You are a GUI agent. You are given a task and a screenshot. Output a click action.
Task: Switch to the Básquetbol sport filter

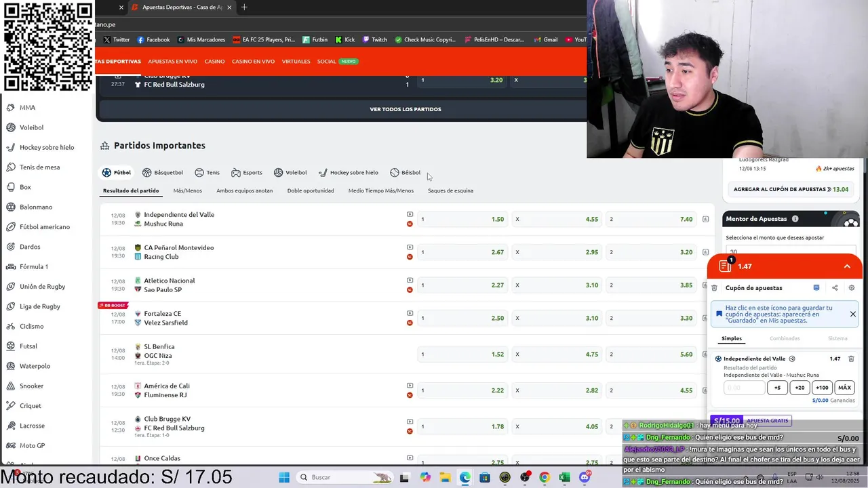pos(163,173)
